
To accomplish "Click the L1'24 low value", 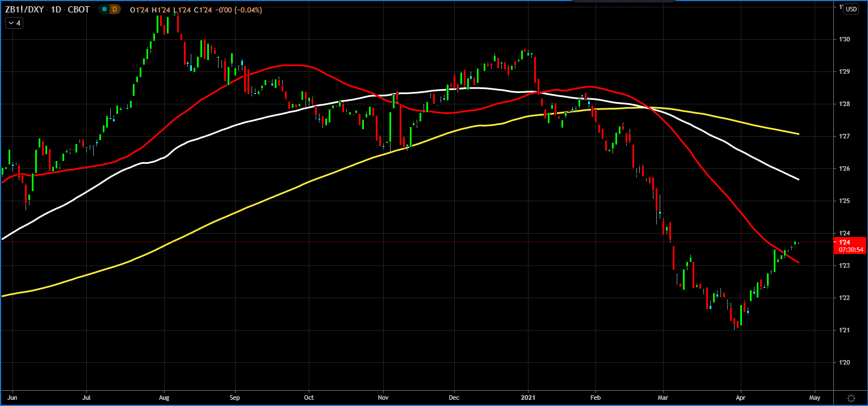I will pyautogui.click(x=182, y=10).
